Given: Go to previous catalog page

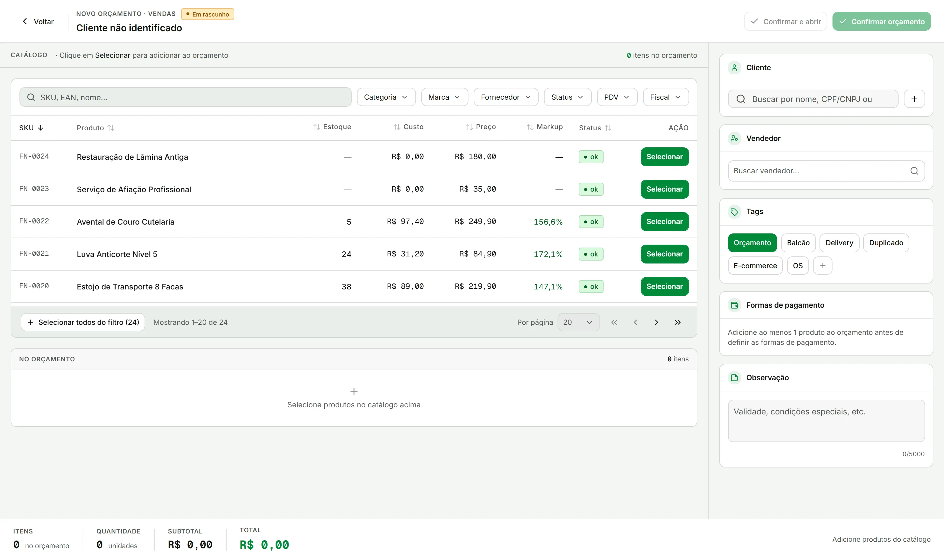Looking at the screenshot, I should [x=635, y=322].
